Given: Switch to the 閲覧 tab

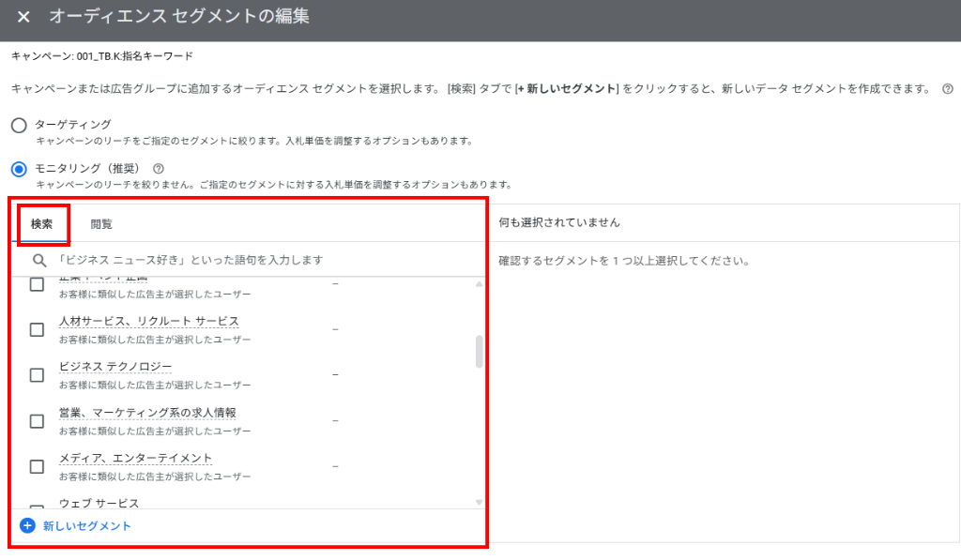Looking at the screenshot, I should (x=101, y=224).
